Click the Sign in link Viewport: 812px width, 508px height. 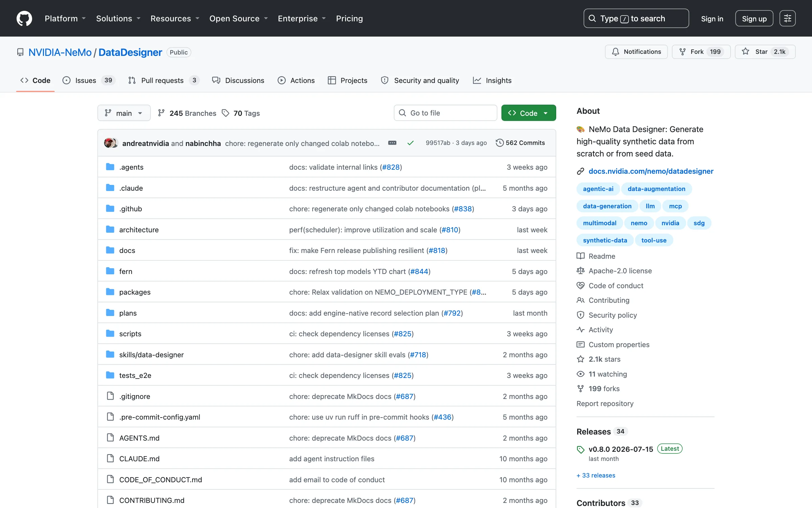pos(712,19)
